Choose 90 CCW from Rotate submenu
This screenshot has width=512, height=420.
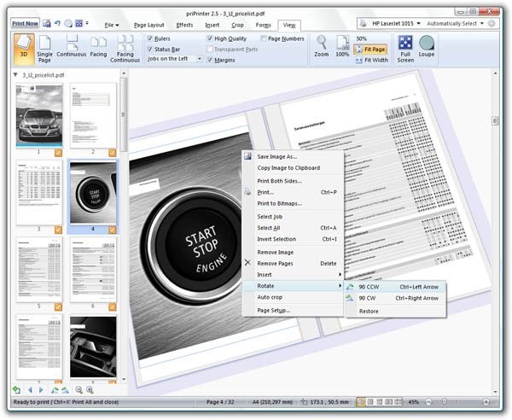pos(369,286)
